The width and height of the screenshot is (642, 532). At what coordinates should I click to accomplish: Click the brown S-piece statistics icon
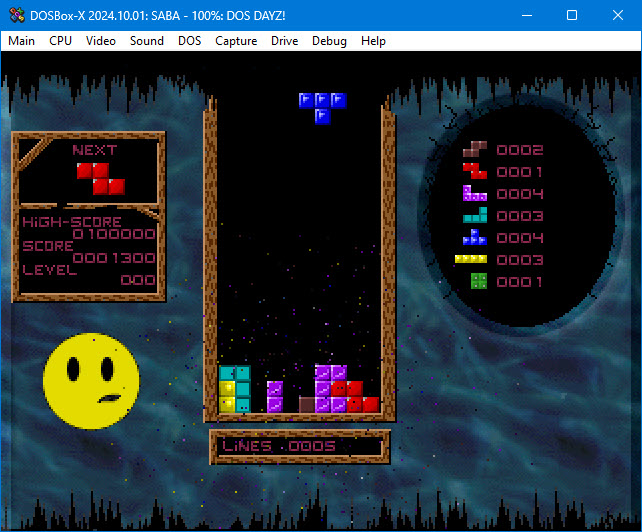point(475,149)
